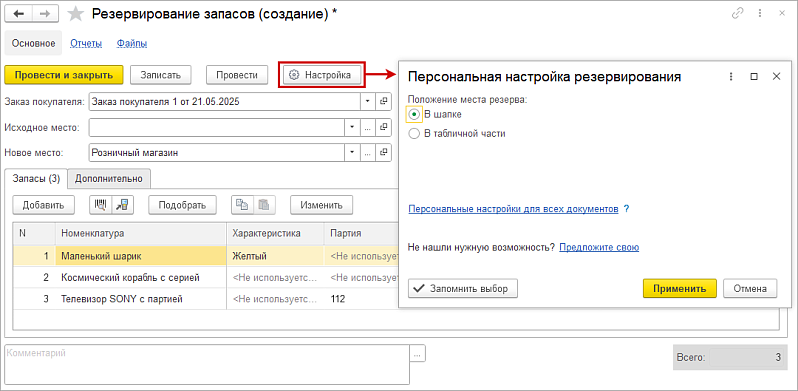Image resolution: width=798 pixels, height=391 pixels.
Task: Click the Подобрать button
Action: [x=182, y=205]
